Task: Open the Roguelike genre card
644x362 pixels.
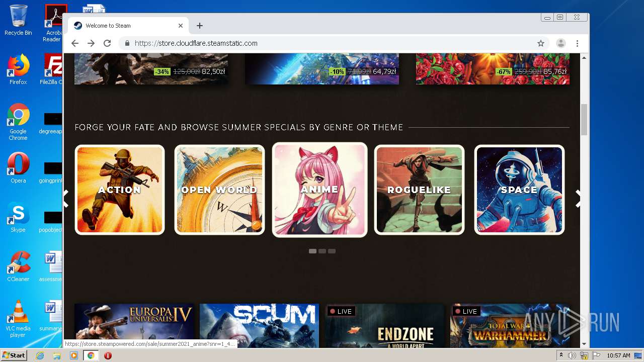Action: tap(419, 190)
